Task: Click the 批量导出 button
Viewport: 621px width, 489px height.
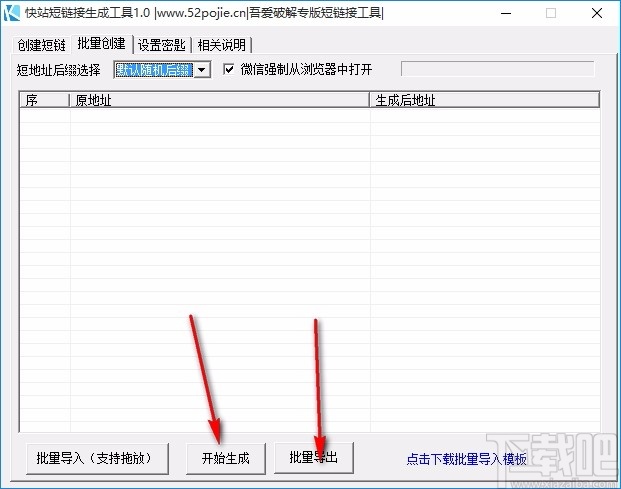Action: [314, 457]
